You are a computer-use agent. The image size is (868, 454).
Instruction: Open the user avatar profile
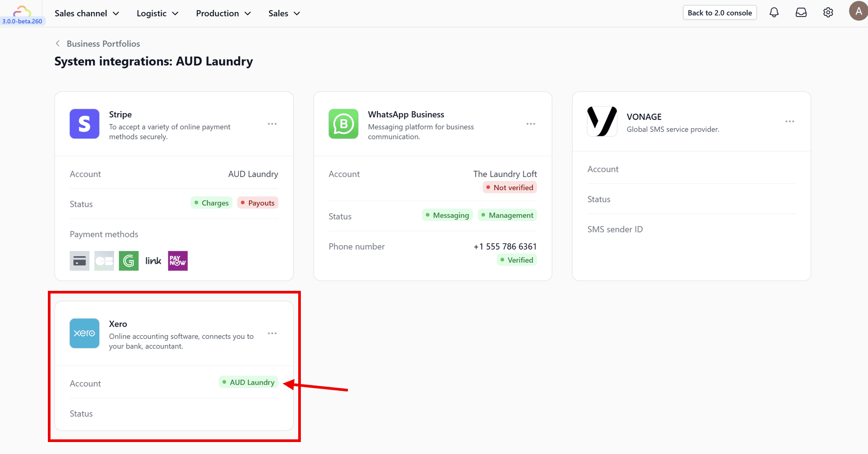click(858, 12)
